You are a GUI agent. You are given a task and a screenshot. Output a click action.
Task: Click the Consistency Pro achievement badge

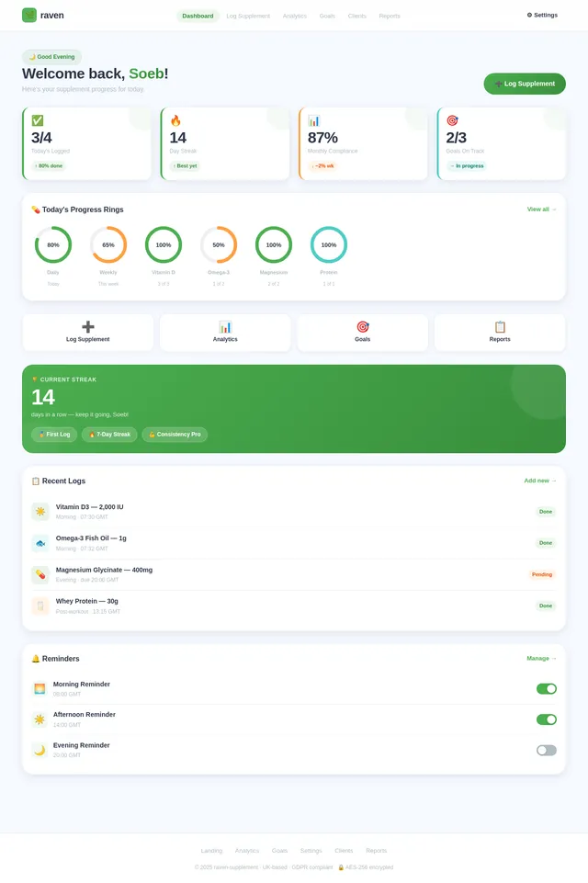coord(175,435)
